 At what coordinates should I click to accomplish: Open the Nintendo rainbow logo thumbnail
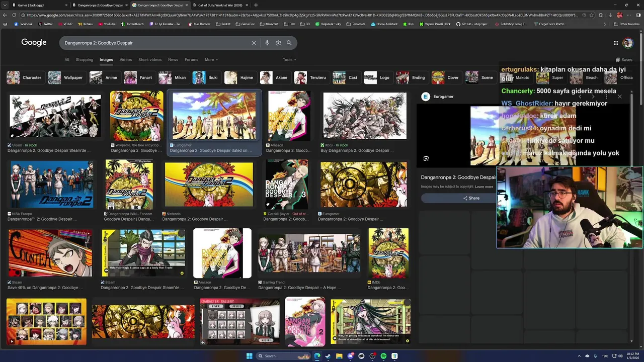click(209, 185)
